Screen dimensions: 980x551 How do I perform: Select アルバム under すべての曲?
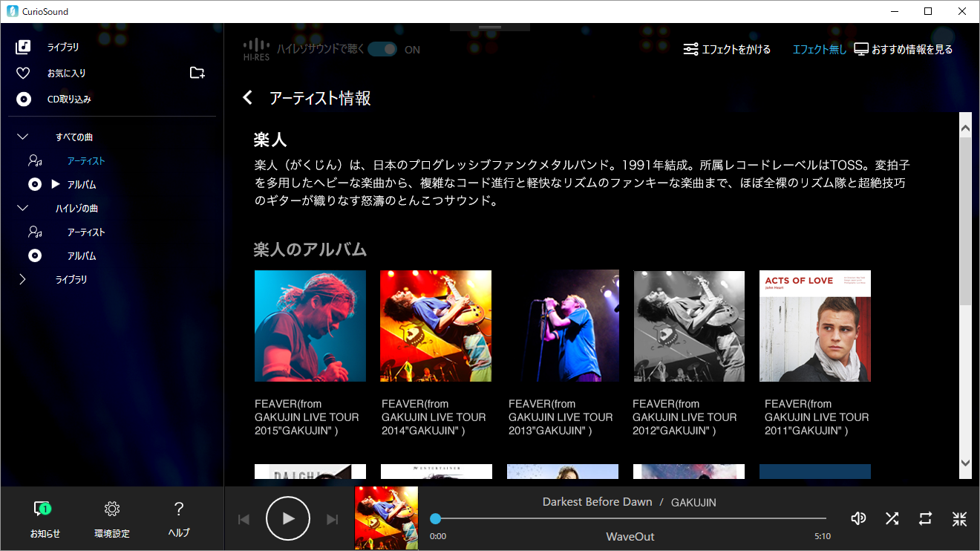[x=82, y=185]
